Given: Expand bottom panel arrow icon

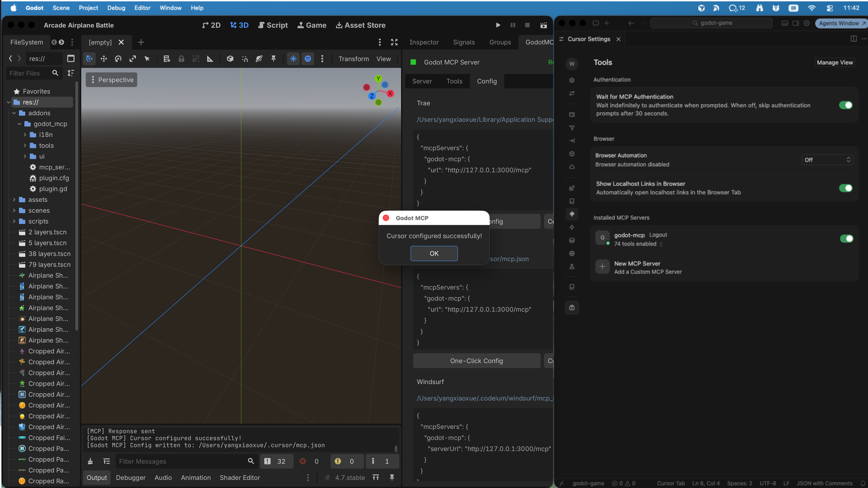Looking at the screenshot, I should tap(376, 478).
